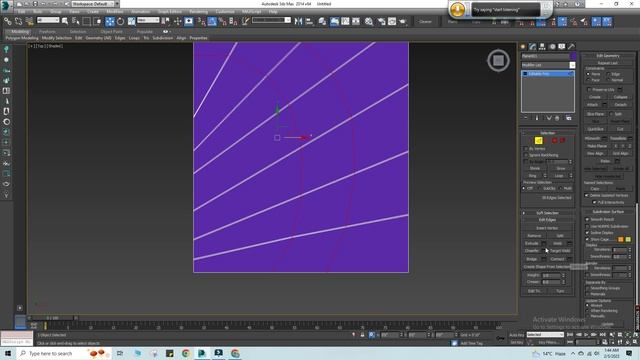Open the Modify command panel tab
This screenshot has height=360, width=640.
click(x=532, y=47)
